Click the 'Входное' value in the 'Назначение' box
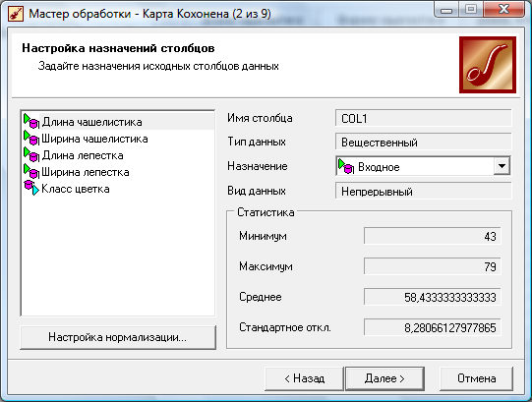 tap(379, 167)
